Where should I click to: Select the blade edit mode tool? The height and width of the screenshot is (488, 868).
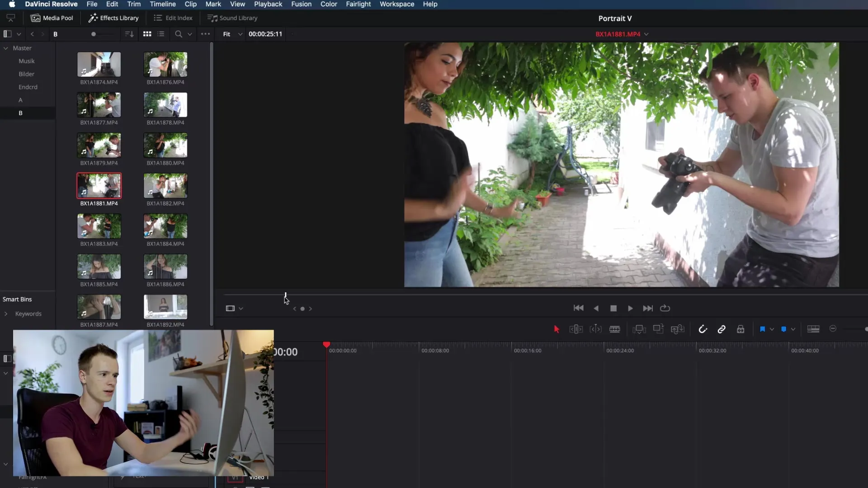point(614,329)
